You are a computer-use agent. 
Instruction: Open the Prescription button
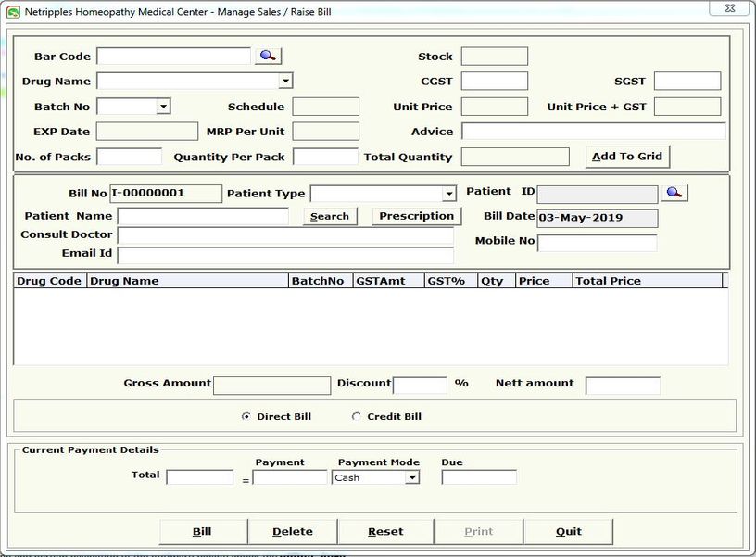(x=417, y=216)
